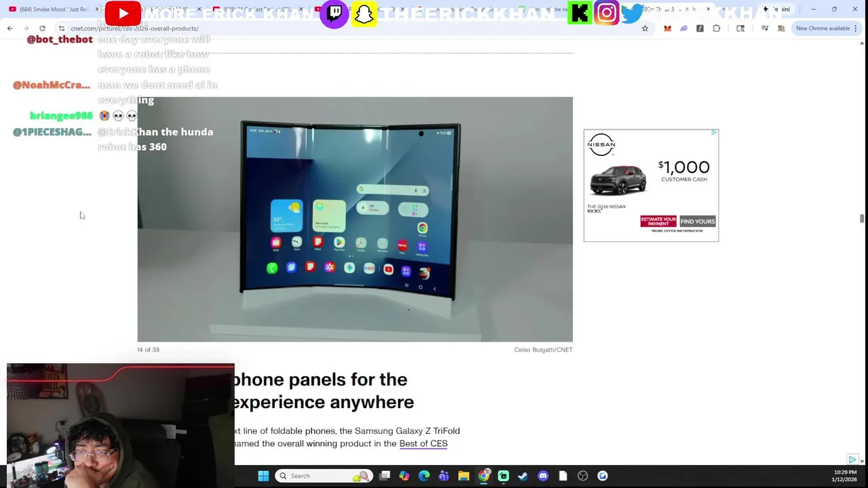Click the streamer webcam overlay
This screenshot has height=488, width=868.
pos(121,426)
